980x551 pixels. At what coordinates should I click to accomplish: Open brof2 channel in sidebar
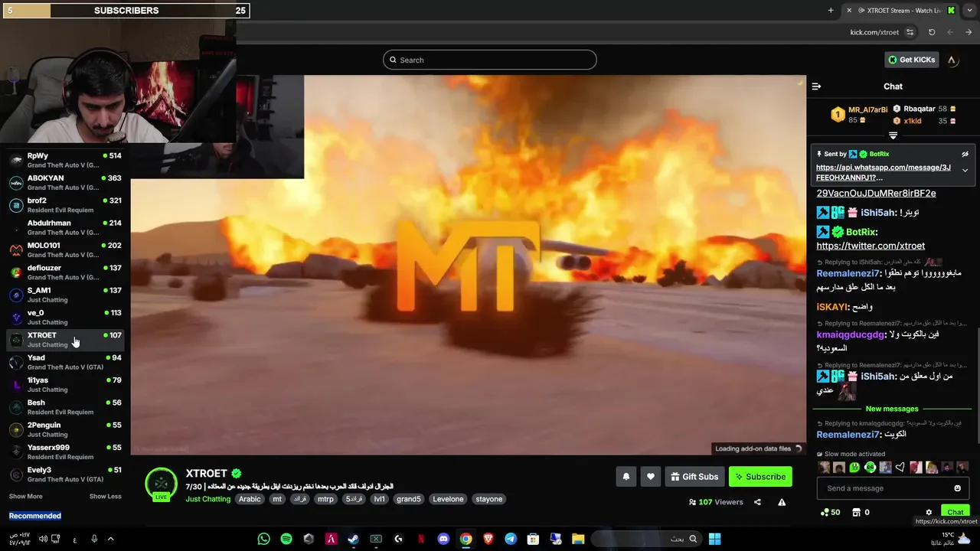coord(65,204)
